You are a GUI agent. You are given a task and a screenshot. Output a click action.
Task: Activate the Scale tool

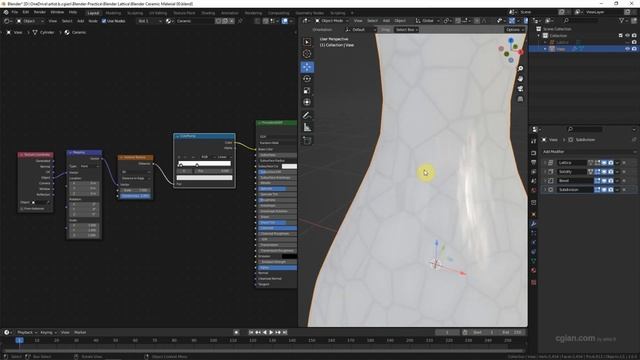pos(307,91)
